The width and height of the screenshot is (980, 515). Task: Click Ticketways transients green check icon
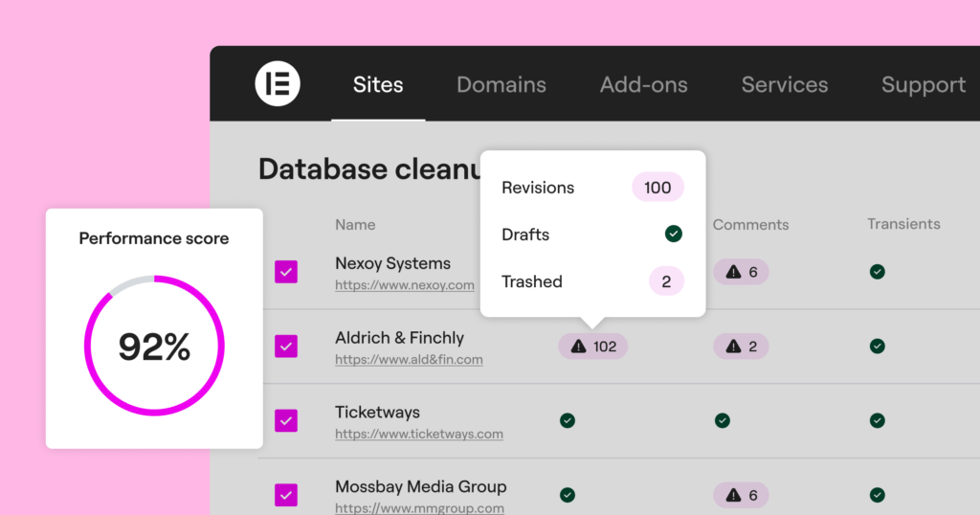tap(878, 420)
